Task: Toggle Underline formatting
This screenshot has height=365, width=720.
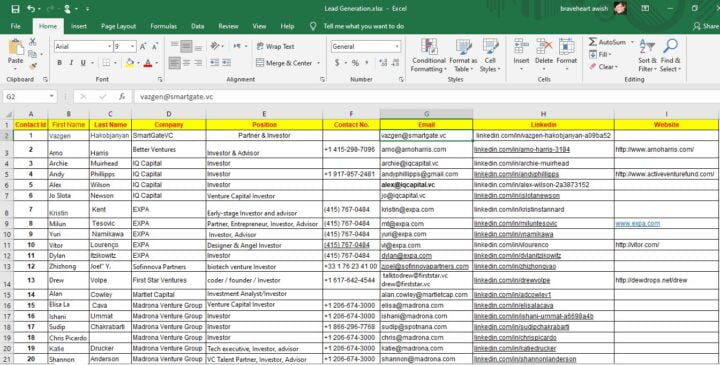Action: tap(83, 63)
